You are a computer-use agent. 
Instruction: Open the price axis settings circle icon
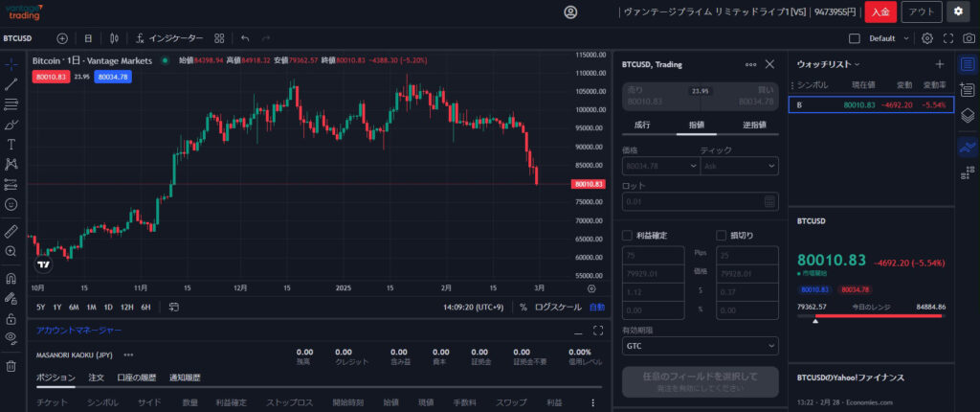(591, 288)
